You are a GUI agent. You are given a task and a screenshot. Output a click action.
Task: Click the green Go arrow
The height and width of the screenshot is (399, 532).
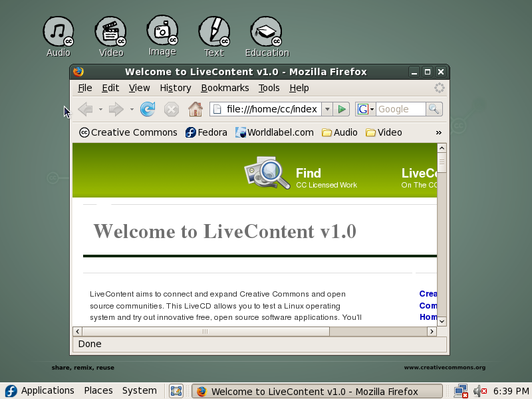[341, 109]
